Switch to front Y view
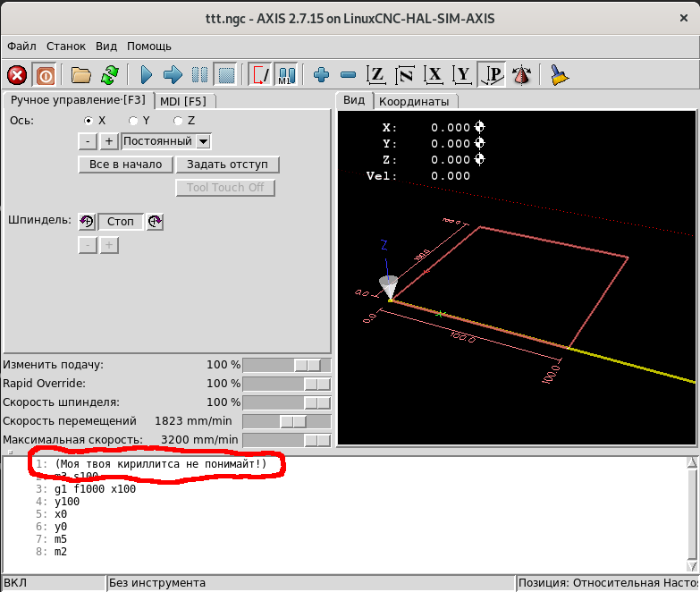 tap(462, 74)
